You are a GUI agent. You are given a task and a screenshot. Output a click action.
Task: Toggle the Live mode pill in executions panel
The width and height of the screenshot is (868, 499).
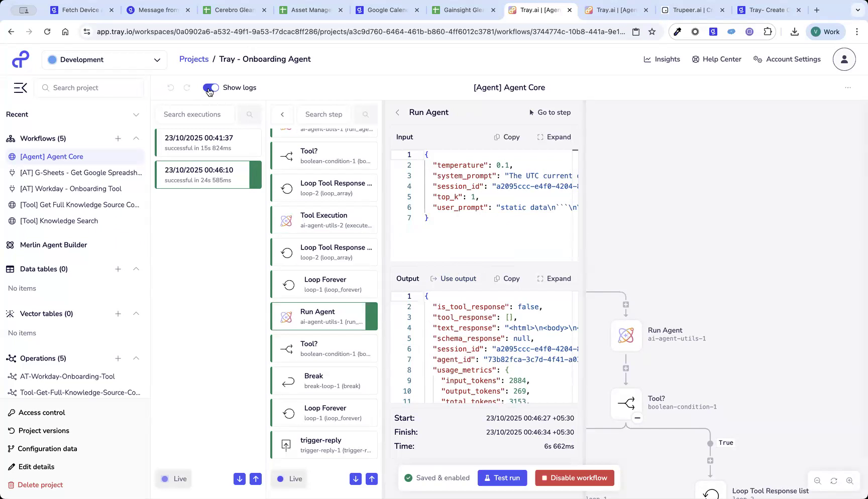(x=173, y=478)
